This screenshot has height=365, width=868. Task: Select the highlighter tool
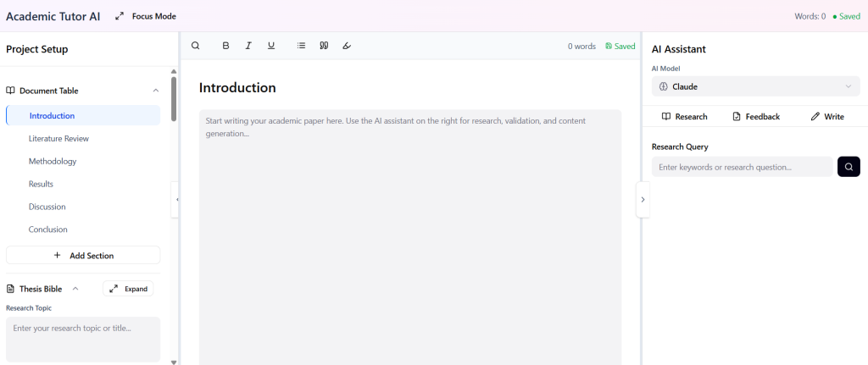click(x=347, y=46)
